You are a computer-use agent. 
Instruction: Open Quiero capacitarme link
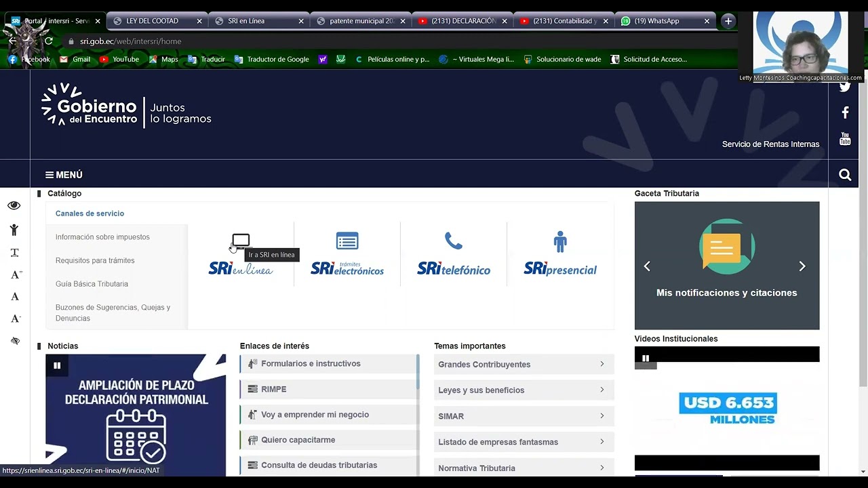[x=330, y=440]
